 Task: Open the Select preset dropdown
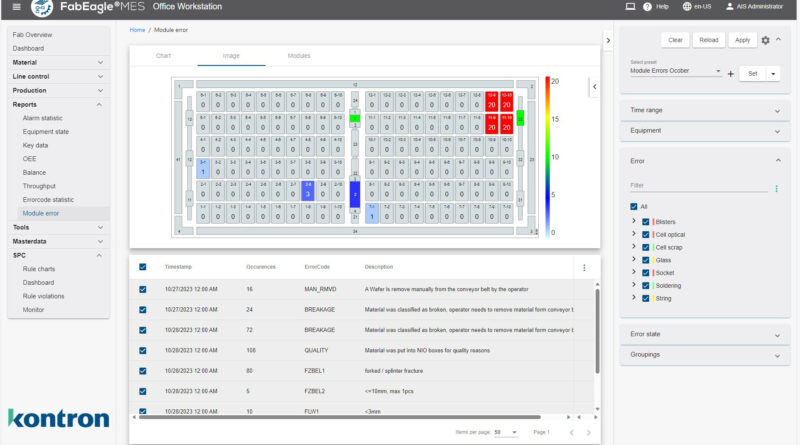(675, 72)
